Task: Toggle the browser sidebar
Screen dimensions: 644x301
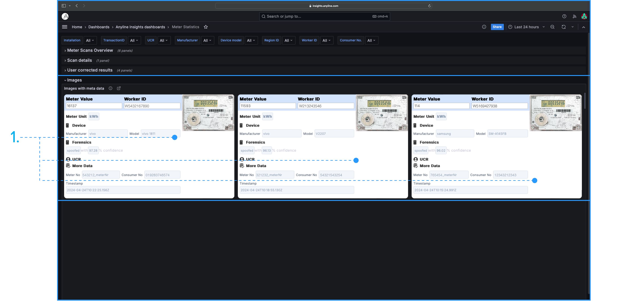Action: [x=64, y=6]
